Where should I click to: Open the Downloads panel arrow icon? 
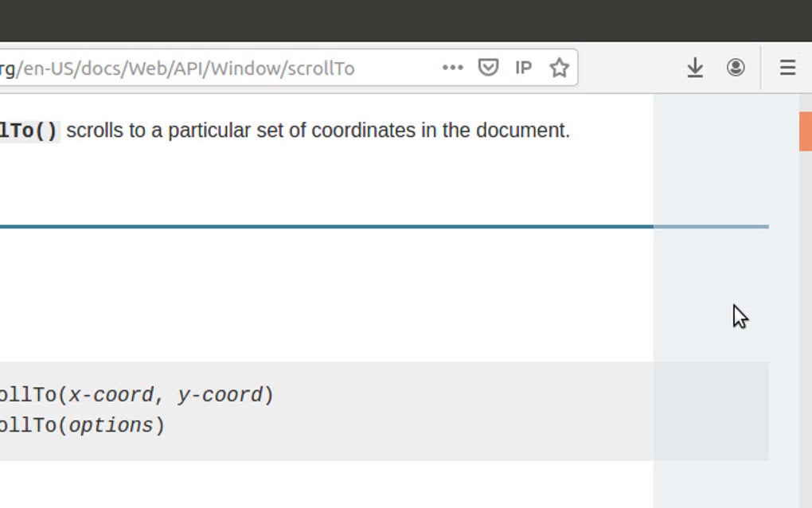[695, 68]
